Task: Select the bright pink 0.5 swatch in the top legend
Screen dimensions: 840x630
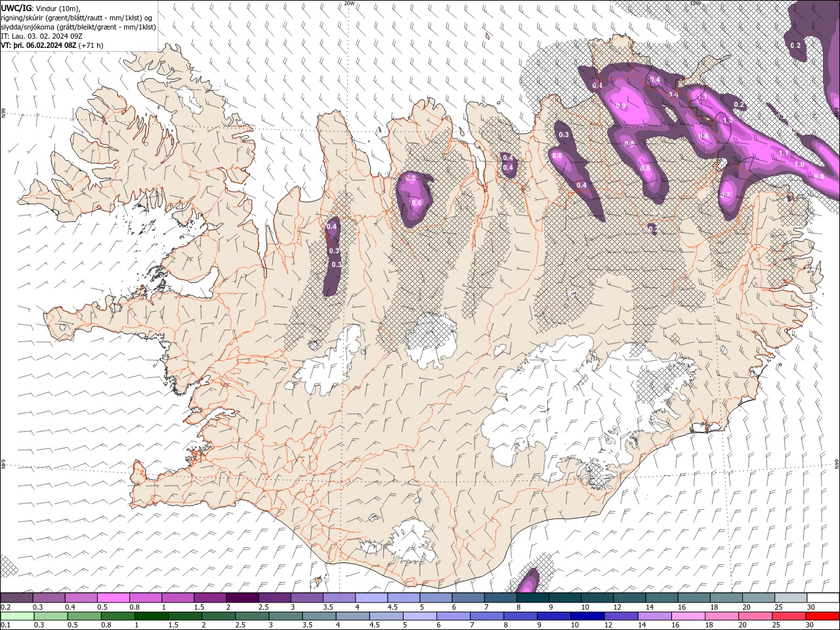Action: click(x=114, y=597)
